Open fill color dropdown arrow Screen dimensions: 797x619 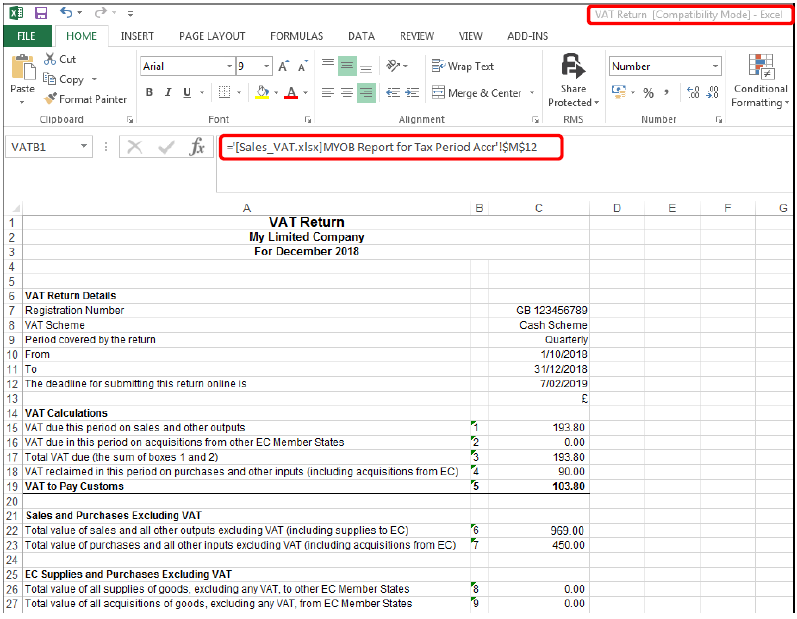[276, 92]
